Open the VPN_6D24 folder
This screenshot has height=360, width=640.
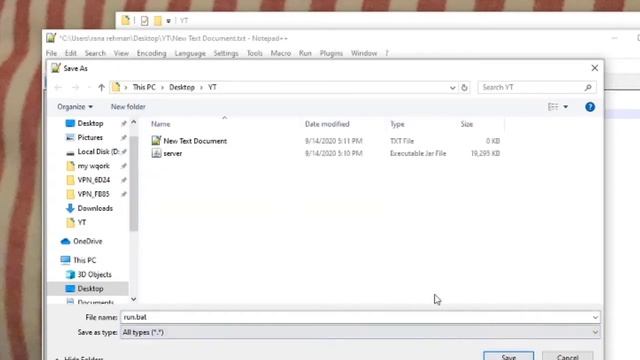tap(94, 180)
